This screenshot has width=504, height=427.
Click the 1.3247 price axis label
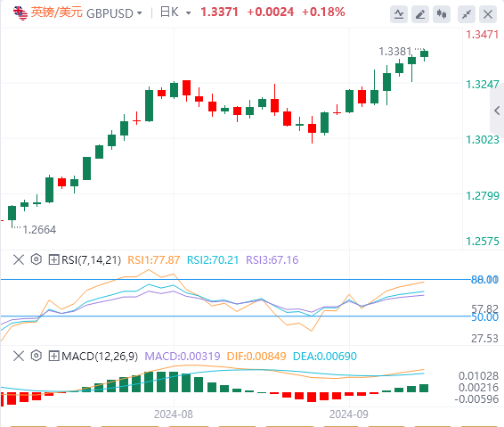[483, 85]
